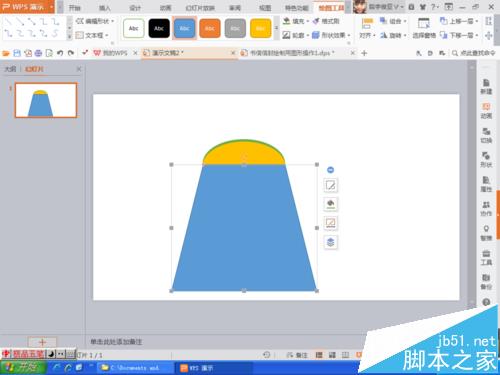Toggle the 备注 notes button in status bar
The image size is (500, 375).
[x=297, y=355]
